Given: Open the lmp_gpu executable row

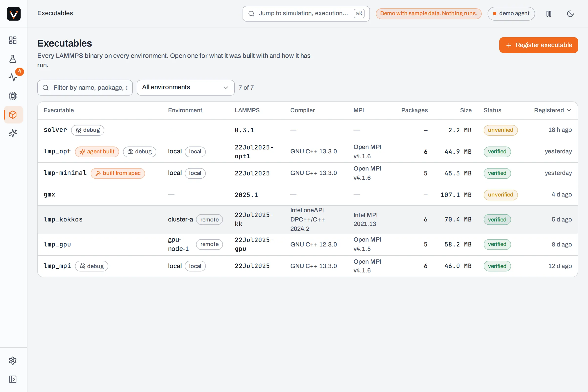Looking at the screenshot, I should [x=308, y=245].
